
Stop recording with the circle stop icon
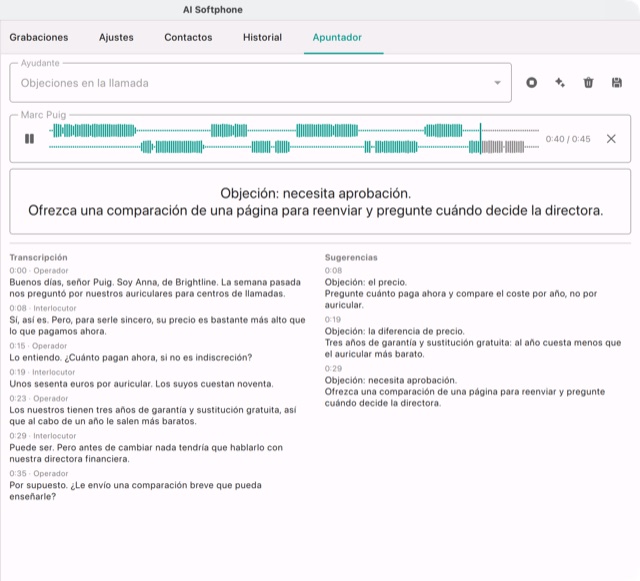[x=531, y=83]
